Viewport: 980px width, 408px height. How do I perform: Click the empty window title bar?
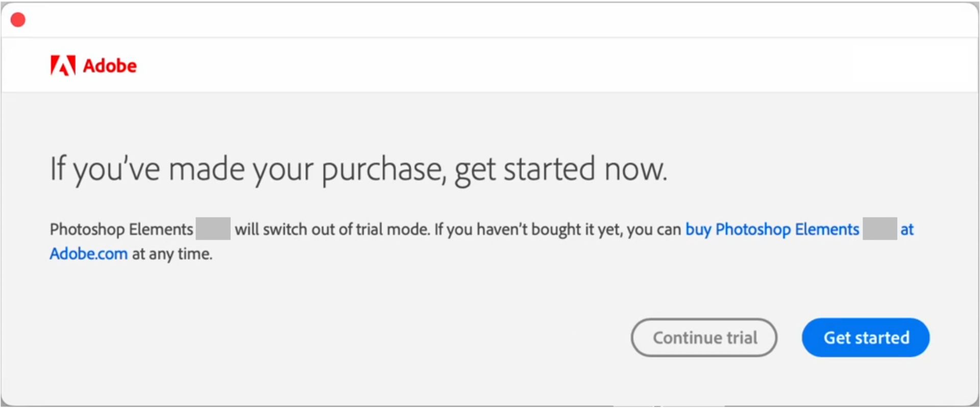[x=490, y=20]
